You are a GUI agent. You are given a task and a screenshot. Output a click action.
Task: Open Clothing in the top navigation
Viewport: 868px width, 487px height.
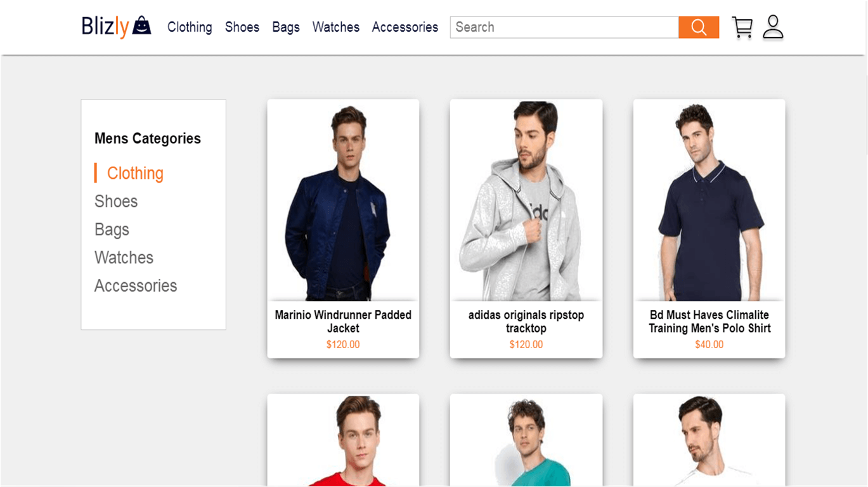tap(190, 27)
